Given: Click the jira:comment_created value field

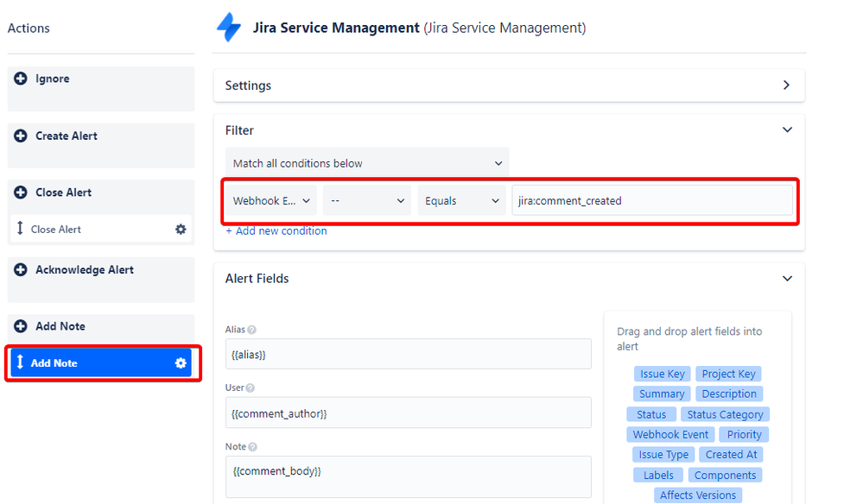Looking at the screenshot, I should point(652,200).
